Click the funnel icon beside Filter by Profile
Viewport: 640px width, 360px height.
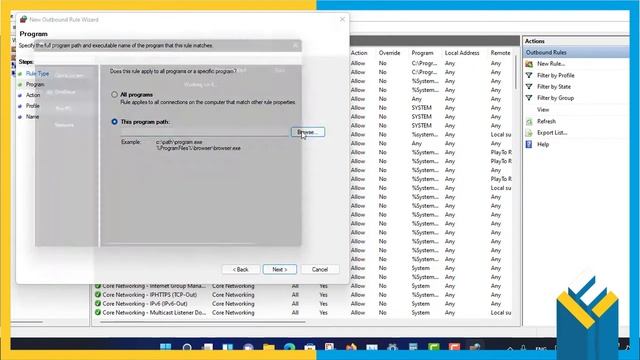click(x=529, y=76)
